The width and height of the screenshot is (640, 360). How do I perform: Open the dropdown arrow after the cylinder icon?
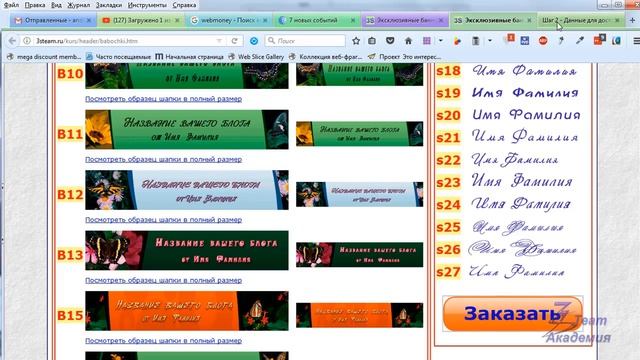coord(489,41)
